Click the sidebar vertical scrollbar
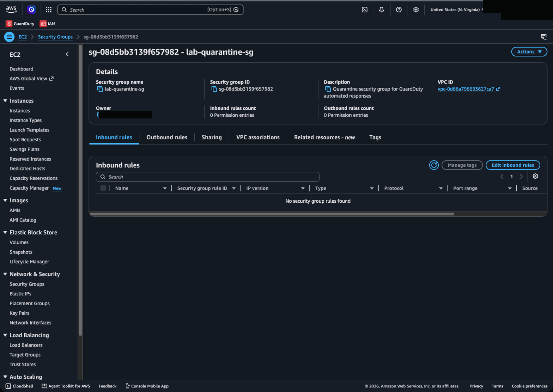Screen dimensions: 553x392 point(80,190)
